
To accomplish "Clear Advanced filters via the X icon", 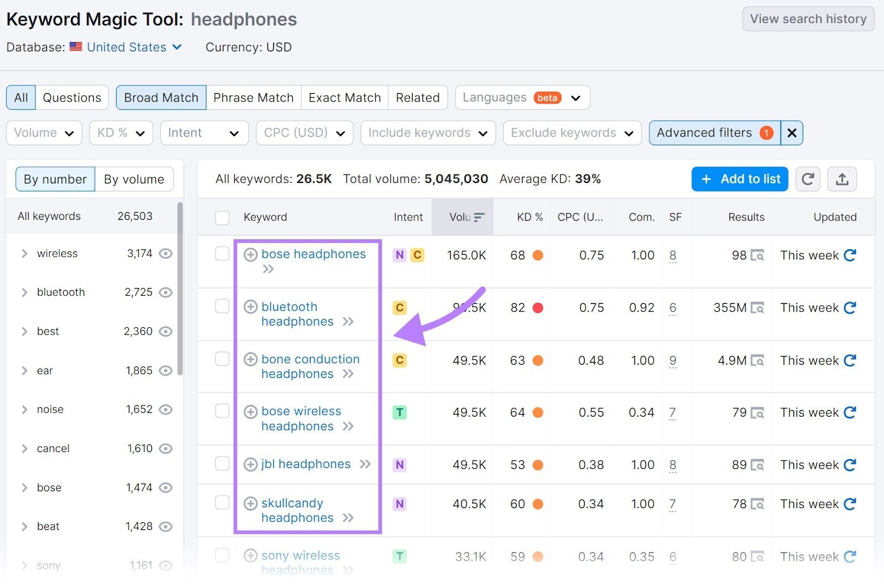I will 792,133.
